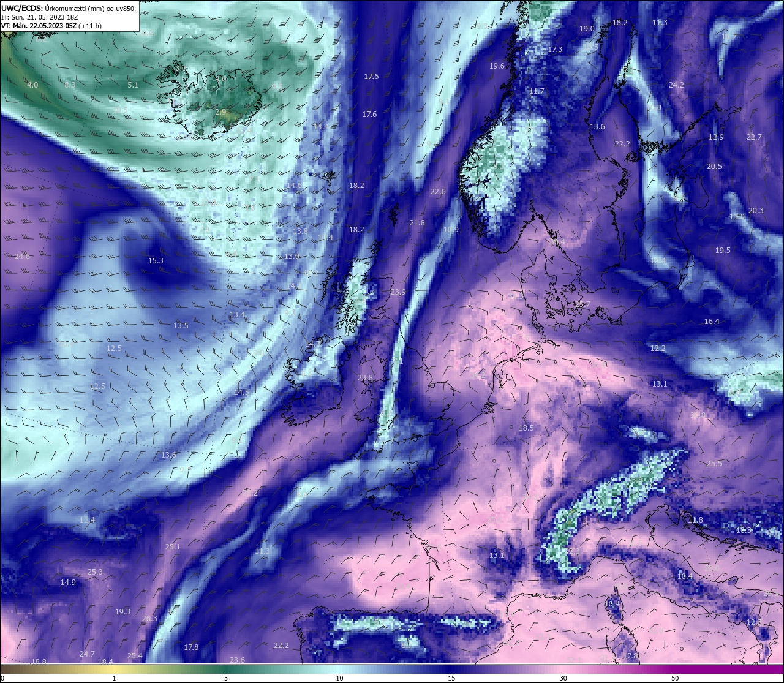Click the map value '16.4' over Poland
784x683 pixels.
pos(712,322)
